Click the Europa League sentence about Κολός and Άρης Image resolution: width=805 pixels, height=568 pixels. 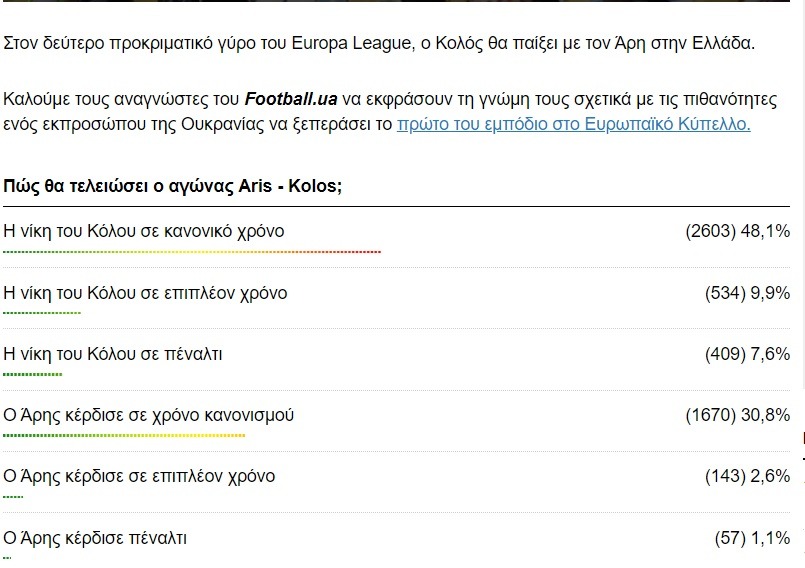[379, 44]
